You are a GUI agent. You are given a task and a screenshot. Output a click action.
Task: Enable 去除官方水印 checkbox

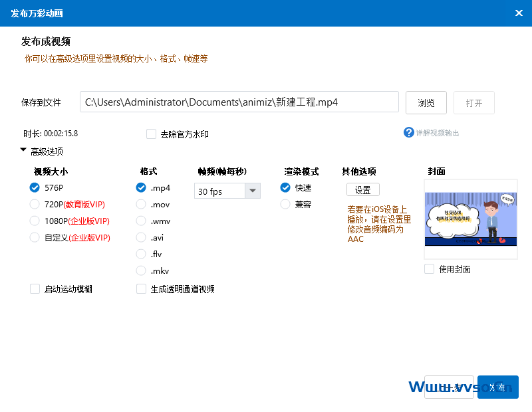coord(151,134)
